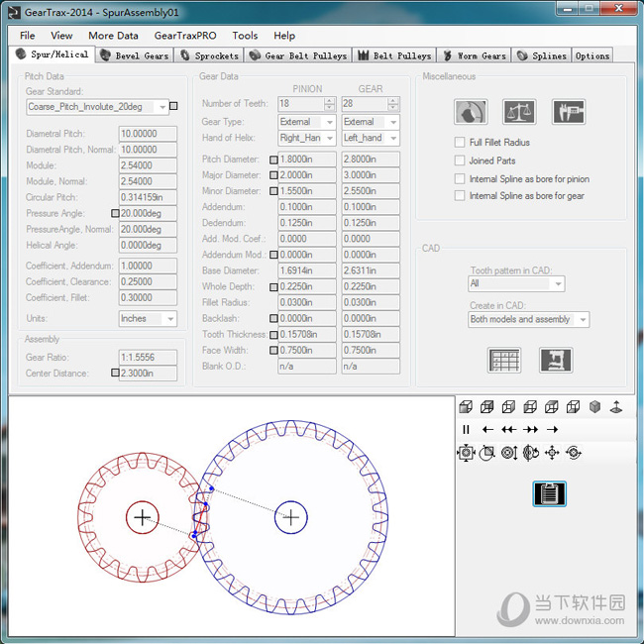The height and width of the screenshot is (644, 644).
Task: Enable Full Fillet Radius checkbox
Action: (460, 142)
